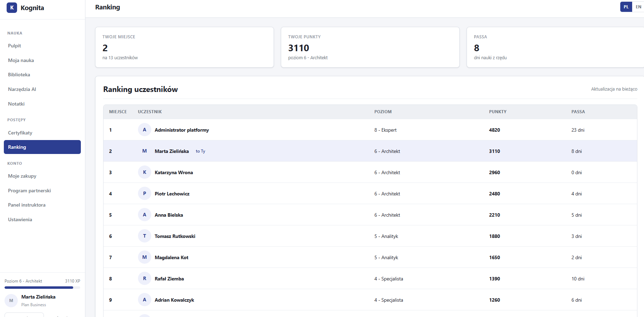
Task: Click the 'to Ty' badge
Action: tap(200, 151)
